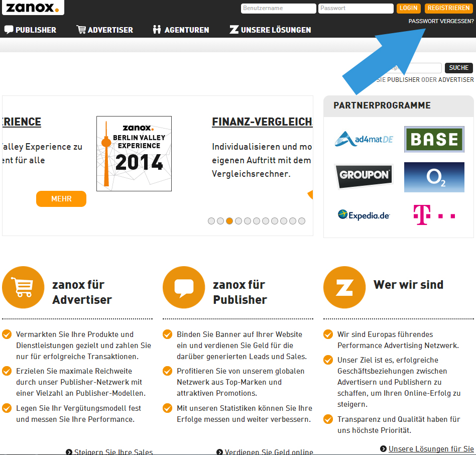Click the REGISTRIEREN button
The image size is (476, 455).
[448, 8]
